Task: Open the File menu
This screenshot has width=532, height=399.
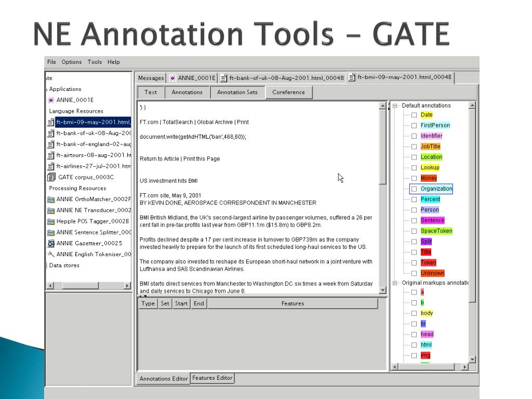Action: pyautogui.click(x=51, y=62)
